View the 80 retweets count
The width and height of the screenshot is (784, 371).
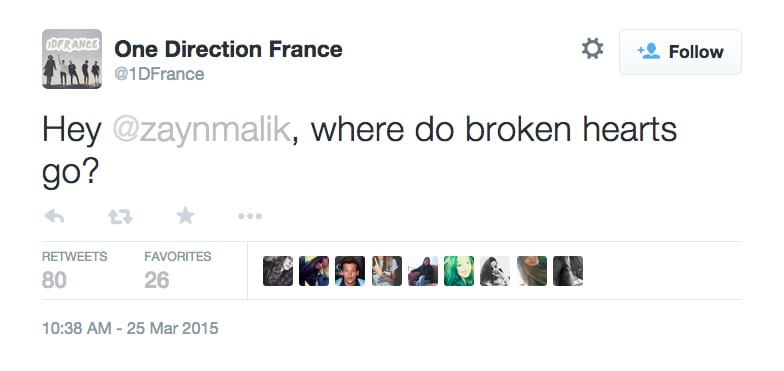pyautogui.click(x=54, y=280)
